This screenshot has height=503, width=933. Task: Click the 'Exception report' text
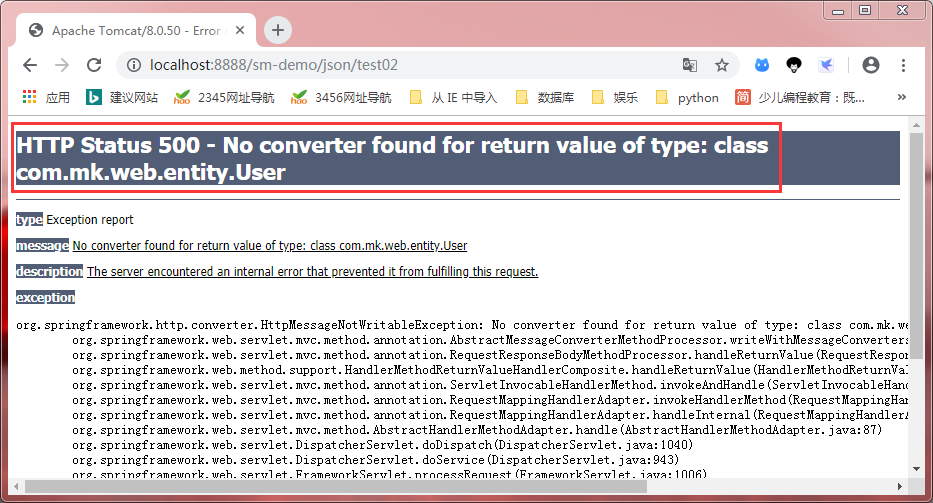90,220
